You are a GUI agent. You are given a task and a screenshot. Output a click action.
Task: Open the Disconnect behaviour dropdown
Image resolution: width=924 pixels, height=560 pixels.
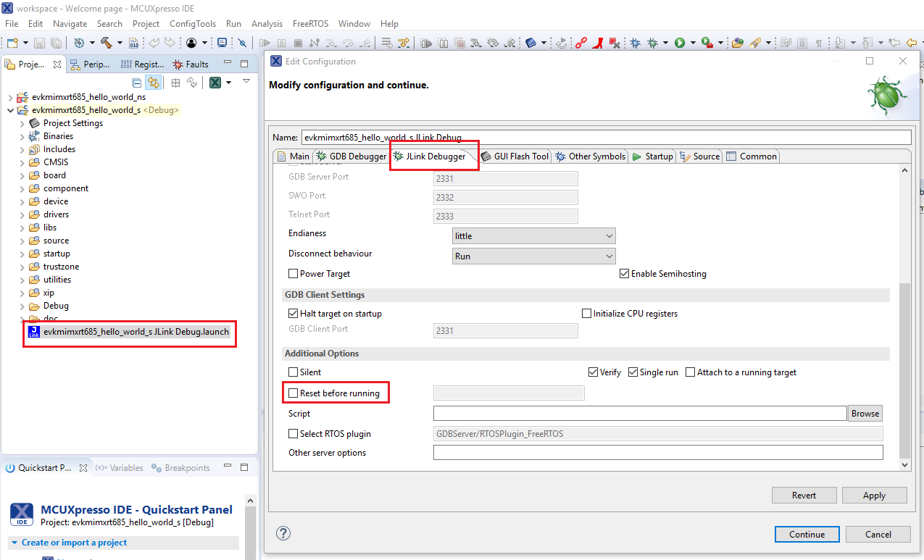tap(534, 256)
